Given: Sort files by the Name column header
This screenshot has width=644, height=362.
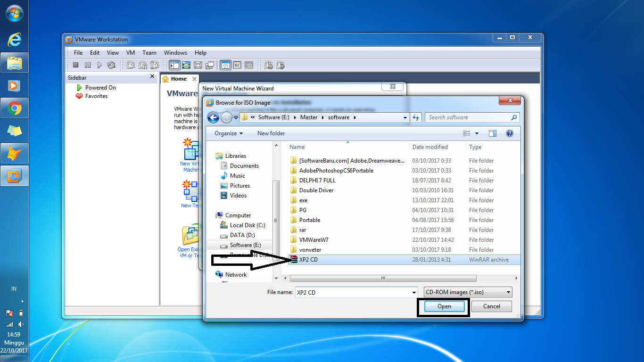Looking at the screenshot, I should [348, 147].
